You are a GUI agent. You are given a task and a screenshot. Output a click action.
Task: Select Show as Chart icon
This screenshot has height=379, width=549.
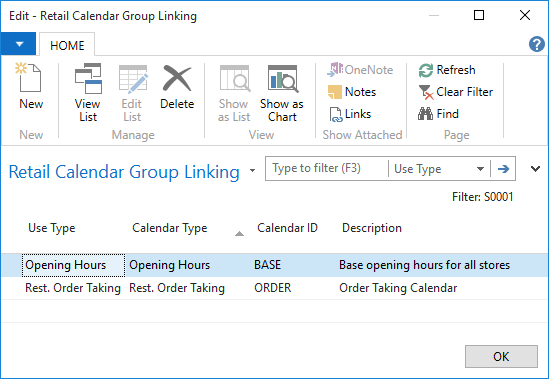pyautogui.click(x=282, y=79)
